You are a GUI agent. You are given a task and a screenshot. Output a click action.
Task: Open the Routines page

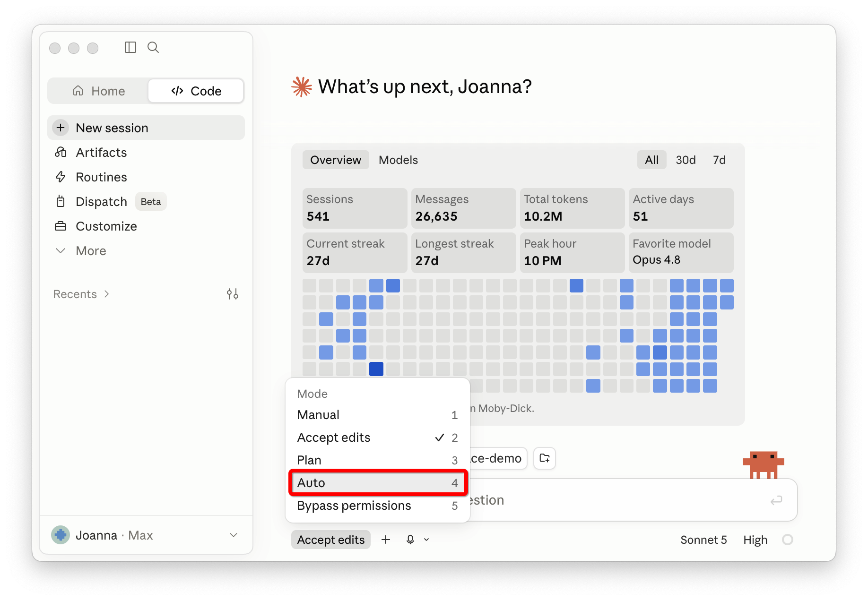click(x=146, y=177)
